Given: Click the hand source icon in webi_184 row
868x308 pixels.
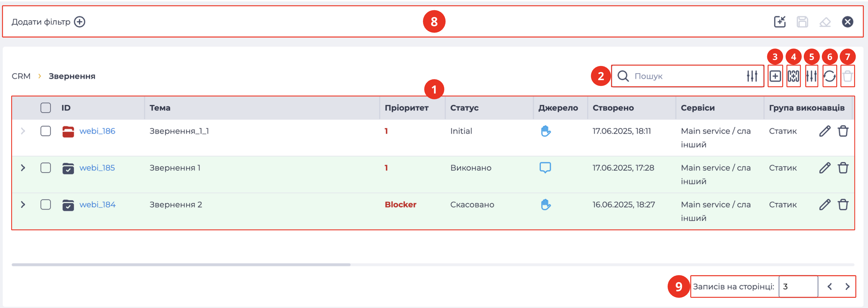Looking at the screenshot, I should coord(546,205).
